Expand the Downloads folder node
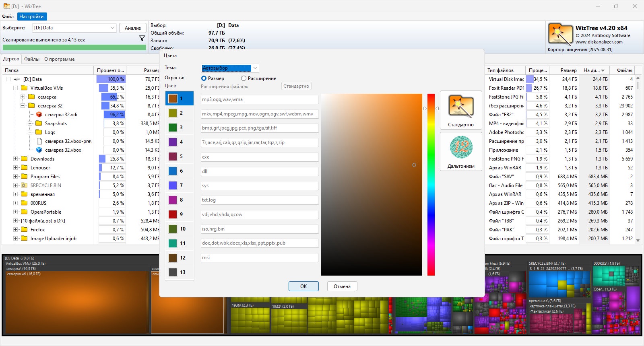The width and height of the screenshot is (644, 346). [16, 159]
